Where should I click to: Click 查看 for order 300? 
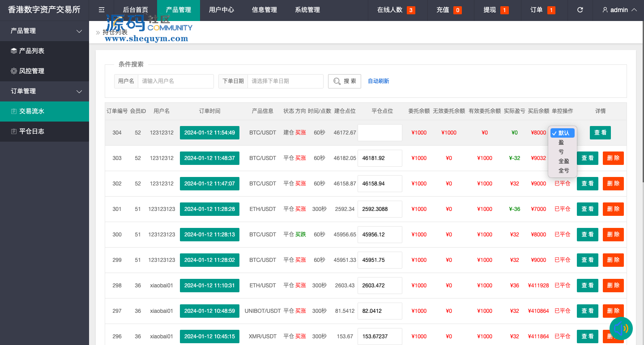pyautogui.click(x=588, y=235)
